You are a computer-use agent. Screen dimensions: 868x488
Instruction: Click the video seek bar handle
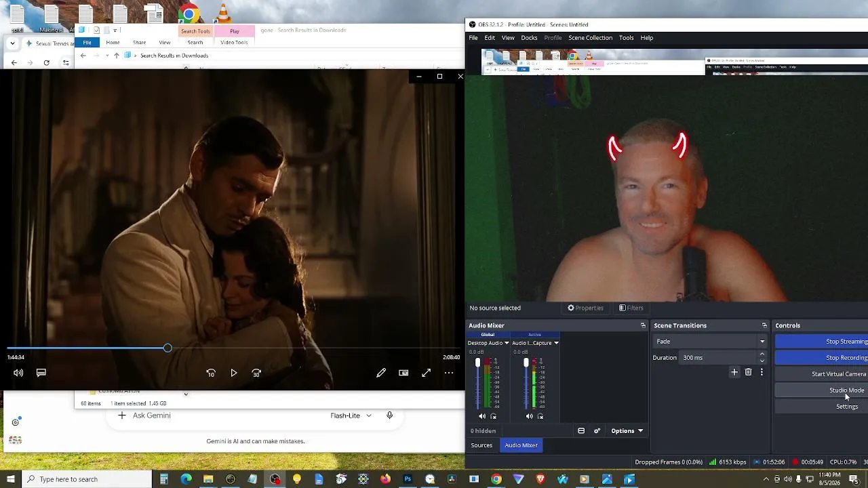click(167, 348)
